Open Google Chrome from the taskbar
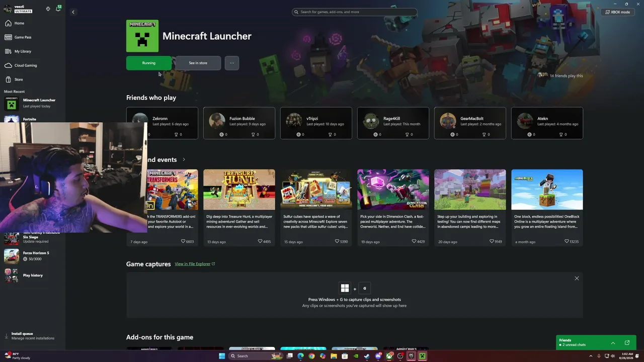This screenshot has width=644, height=362. coord(312,356)
